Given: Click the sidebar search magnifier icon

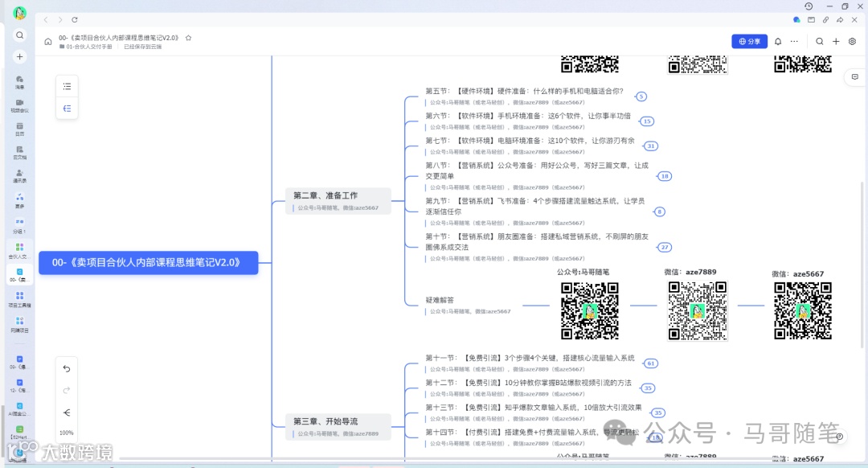Looking at the screenshot, I should tap(19, 35).
